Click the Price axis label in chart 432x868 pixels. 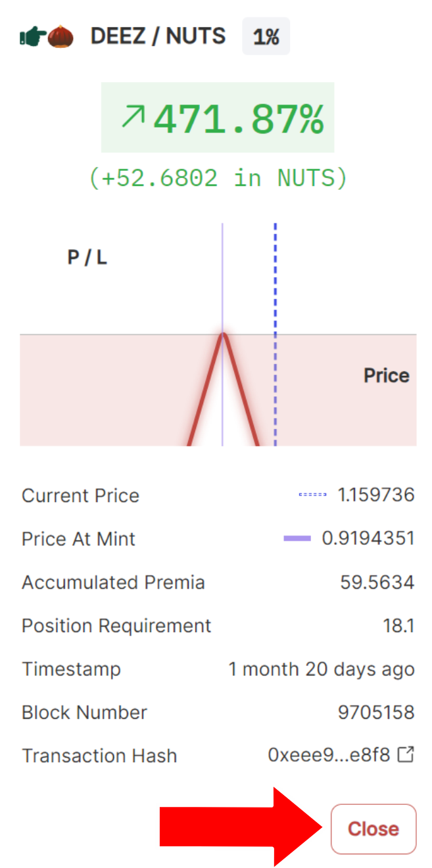coord(387,376)
